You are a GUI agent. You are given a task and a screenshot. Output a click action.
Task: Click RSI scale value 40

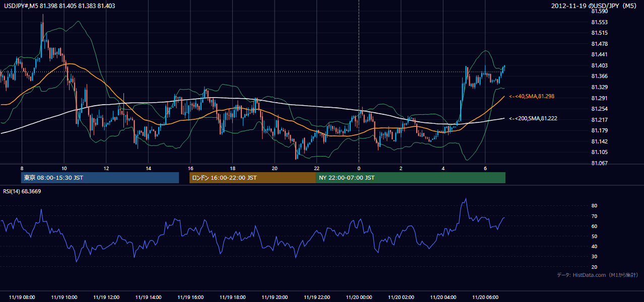594,246
